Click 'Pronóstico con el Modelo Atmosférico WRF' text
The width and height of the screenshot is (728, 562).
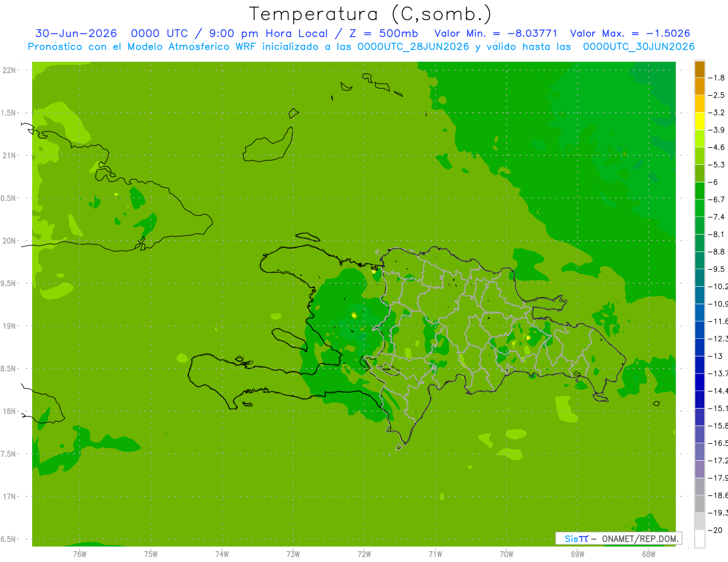pos(144,47)
